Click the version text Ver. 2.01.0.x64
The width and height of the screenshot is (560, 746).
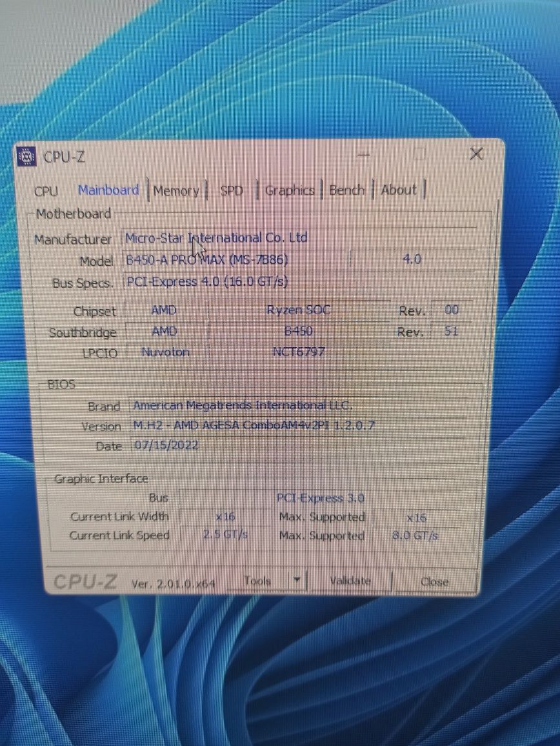[x=173, y=583]
